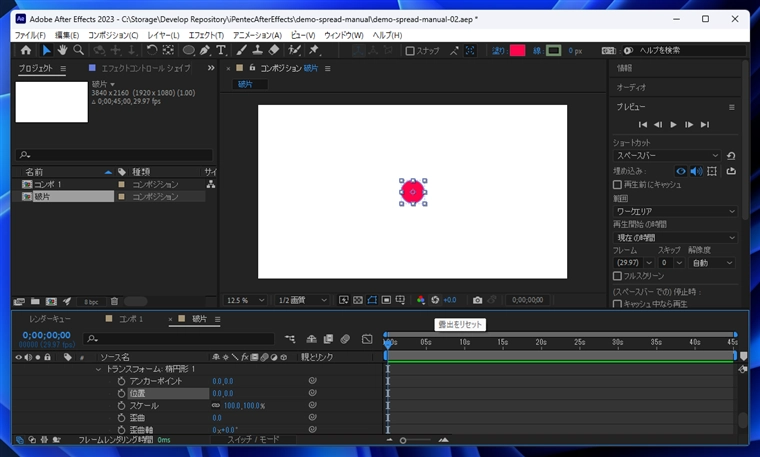760x457 pixels.
Task: Open the (29.97) frame rate dropdown
Action: tap(633, 263)
